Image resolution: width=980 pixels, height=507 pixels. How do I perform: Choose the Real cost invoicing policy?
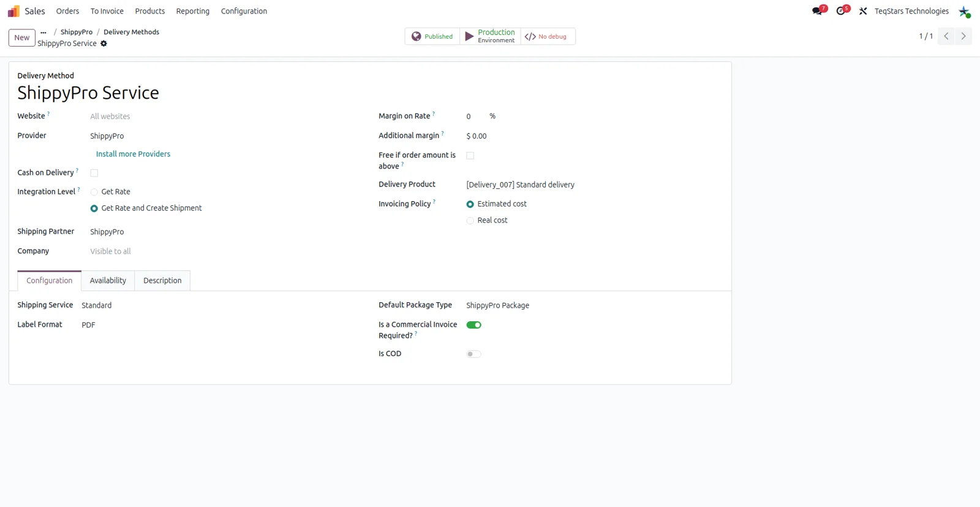coord(470,221)
